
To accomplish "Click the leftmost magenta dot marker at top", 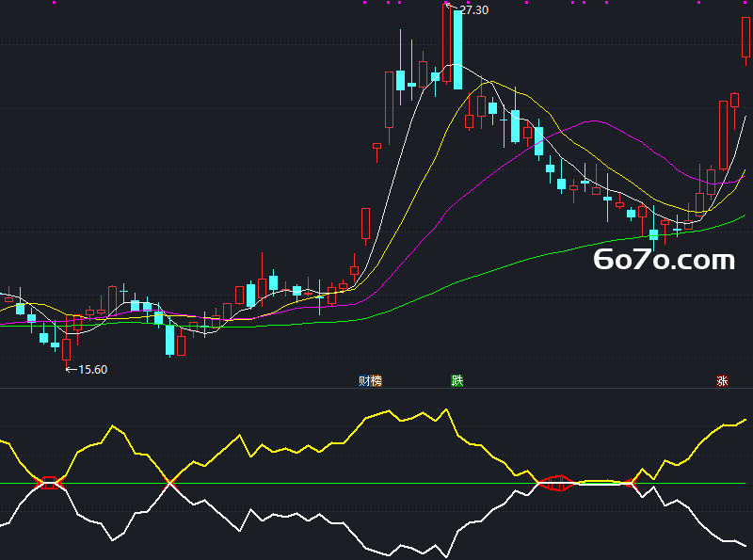I will pos(55,3).
